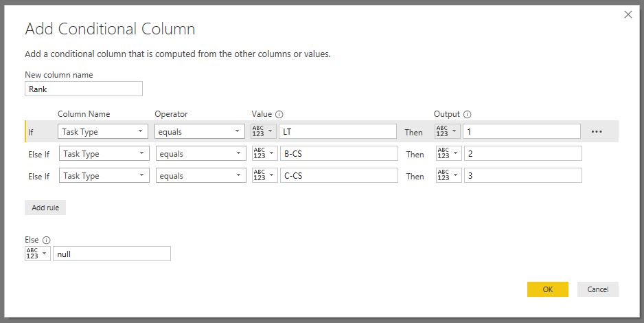Click the 'Column Name' header label
Screen dimensions: 644x323
pyautogui.click(x=84, y=114)
